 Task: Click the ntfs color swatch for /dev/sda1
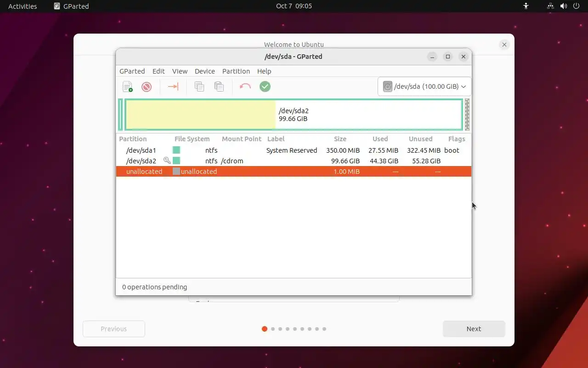coord(176,150)
